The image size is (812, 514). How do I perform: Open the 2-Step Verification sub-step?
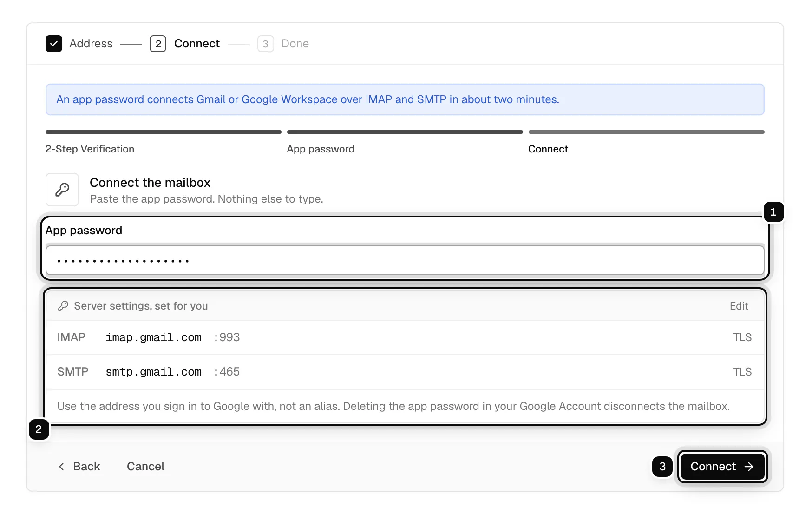pos(90,149)
